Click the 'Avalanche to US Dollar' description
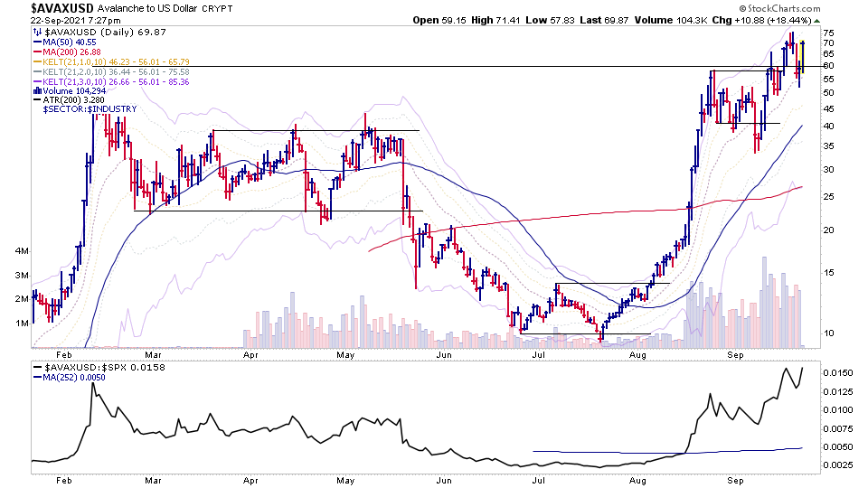This screenshot has width=868, height=488. 147,9
